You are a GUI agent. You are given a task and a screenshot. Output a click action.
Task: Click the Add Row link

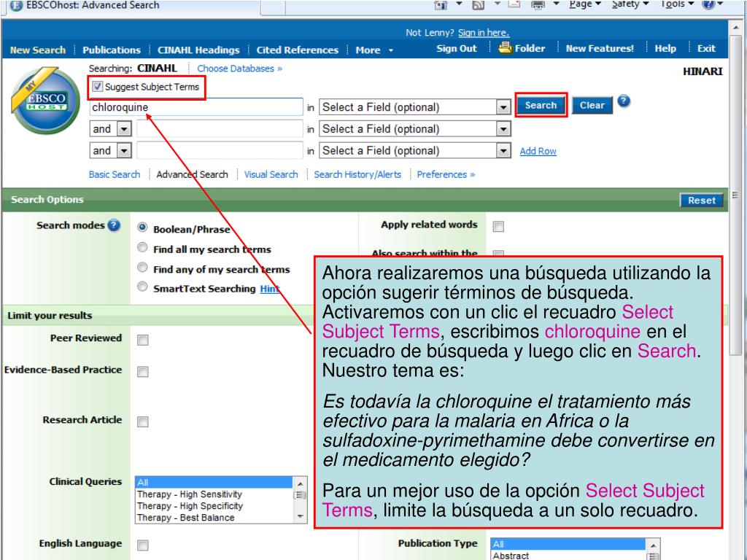[x=538, y=151]
